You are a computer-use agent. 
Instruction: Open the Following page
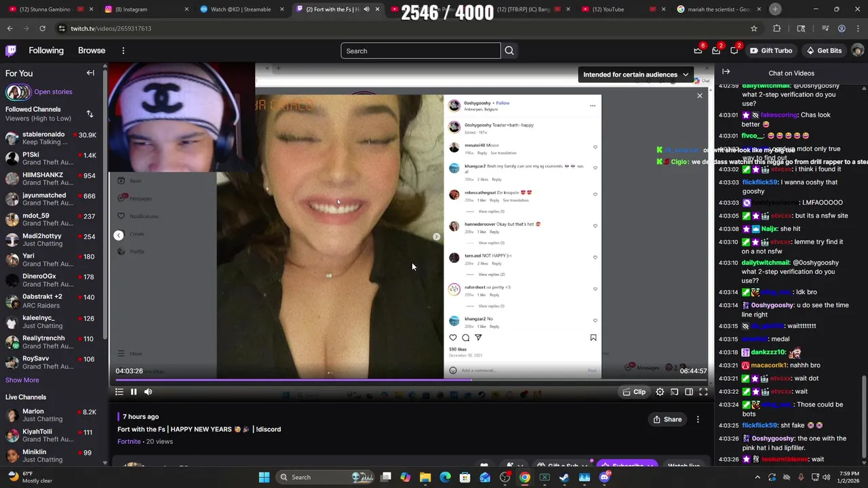46,51
